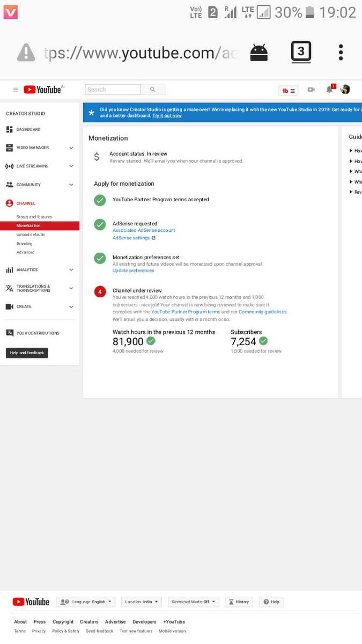The image size is (362, 644).
Task: Expand Community chevron
Action: coord(71,185)
